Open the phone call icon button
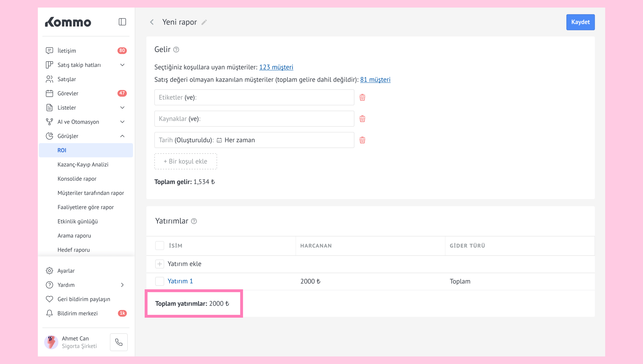 pyautogui.click(x=119, y=342)
